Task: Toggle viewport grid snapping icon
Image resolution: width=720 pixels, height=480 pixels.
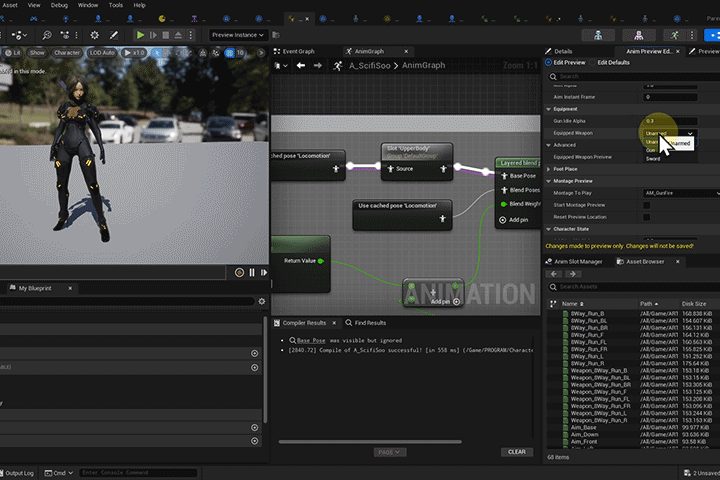Action: [x=230, y=53]
